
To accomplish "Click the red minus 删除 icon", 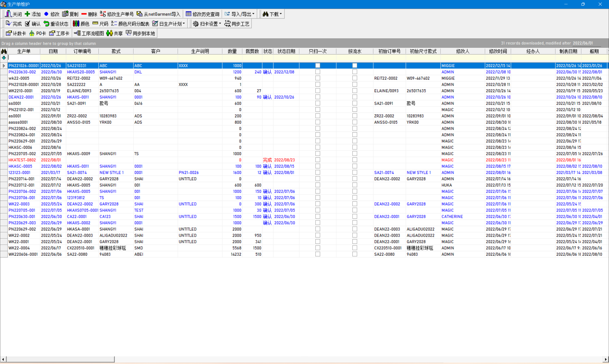I will (x=84, y=14).
